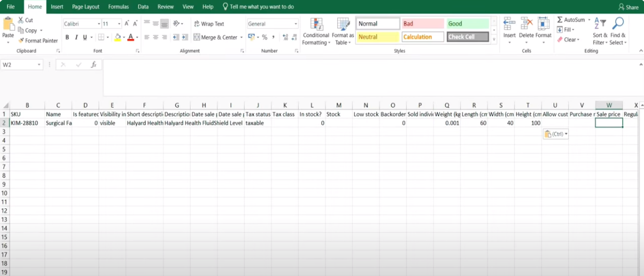Apply the Normal cell style
The height and width of the screenshot is (276, 644).
pos(378,24)
